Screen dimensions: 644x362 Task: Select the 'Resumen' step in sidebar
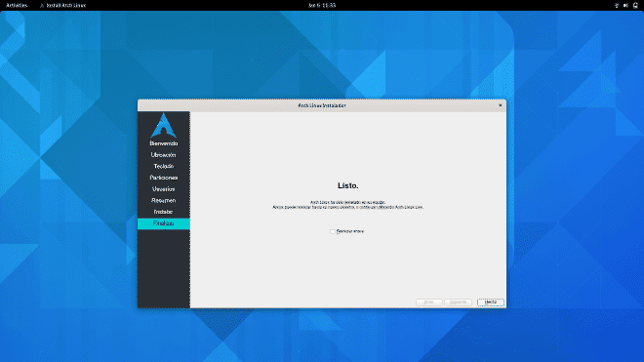164,201
